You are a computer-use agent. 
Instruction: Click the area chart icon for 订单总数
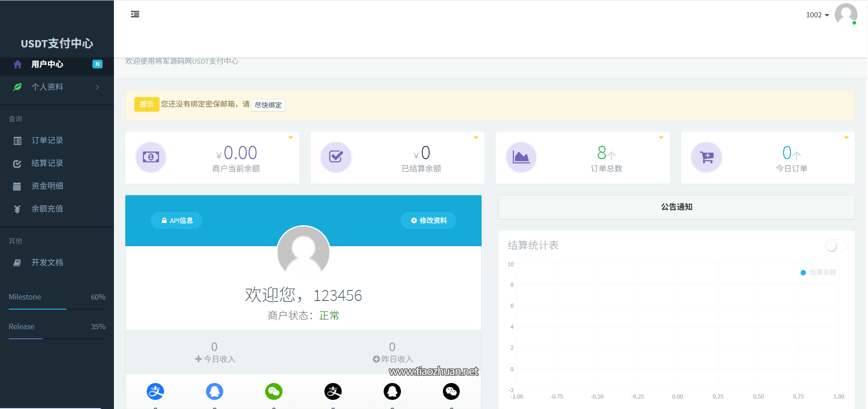[521, 157]
